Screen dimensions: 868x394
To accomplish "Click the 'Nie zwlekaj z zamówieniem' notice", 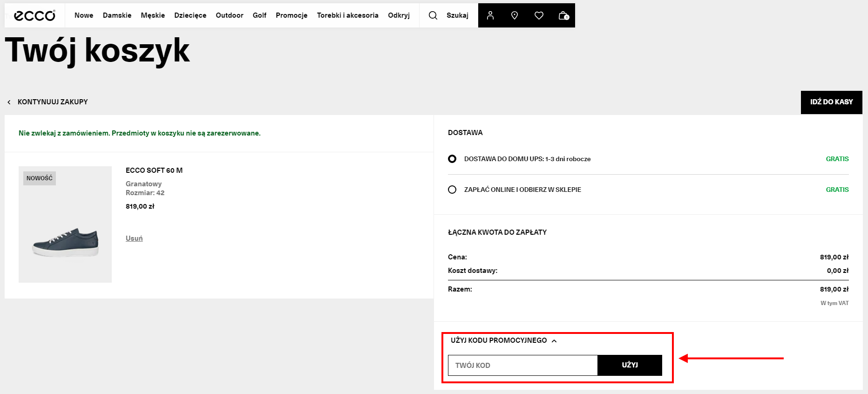I will 140,133.
